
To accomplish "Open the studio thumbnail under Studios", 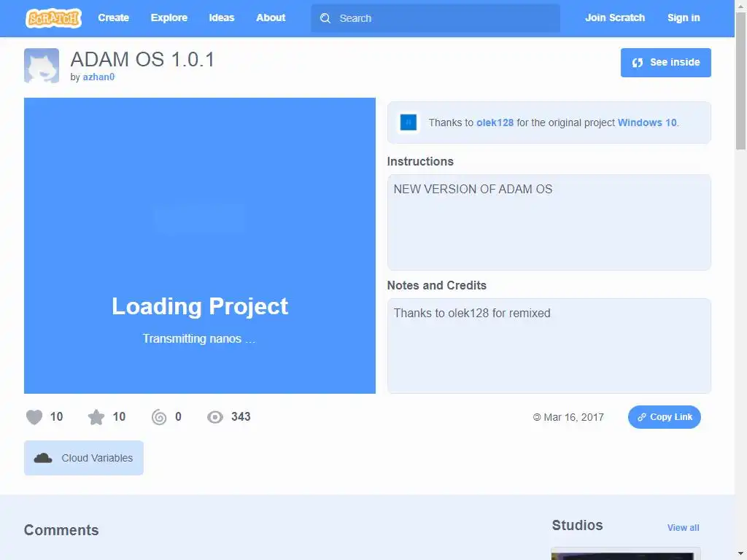I will click(x=625, y=554).
